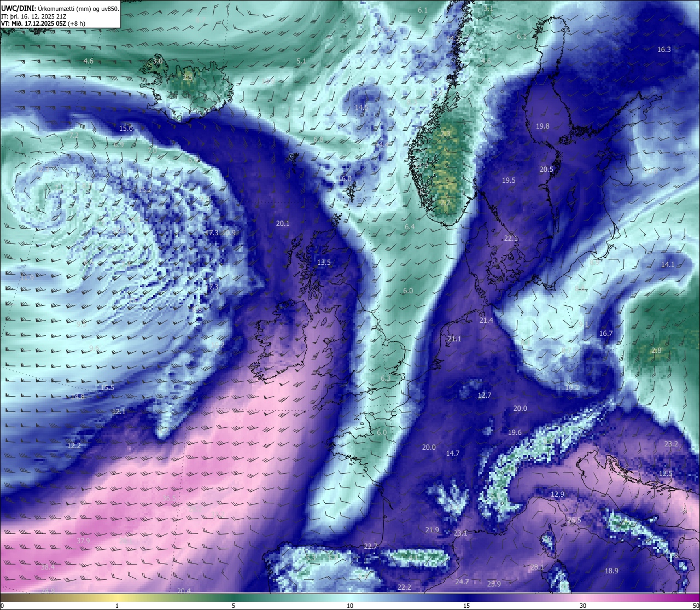Select the 18.9 value label

coord(611,571)
